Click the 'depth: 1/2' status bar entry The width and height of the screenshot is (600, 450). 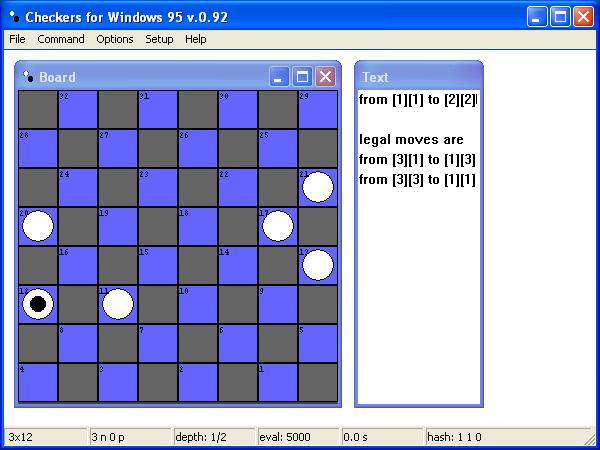pyautogui.click(x=214, y=437)
